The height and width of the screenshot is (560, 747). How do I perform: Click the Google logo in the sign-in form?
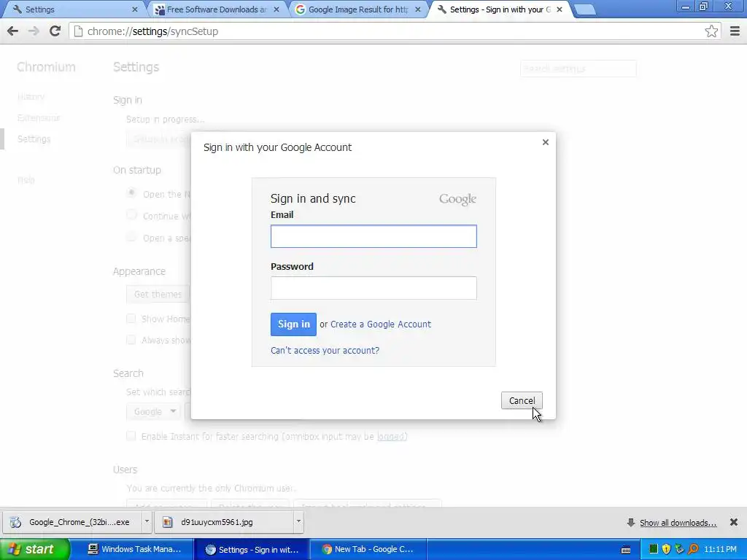click(457, 199)
